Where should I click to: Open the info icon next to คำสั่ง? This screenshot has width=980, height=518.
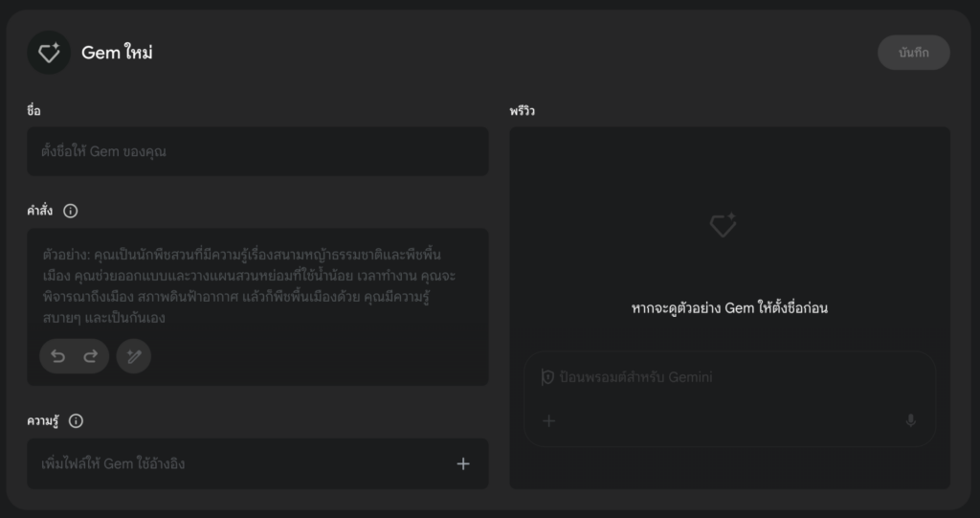[x=71, y=211]
